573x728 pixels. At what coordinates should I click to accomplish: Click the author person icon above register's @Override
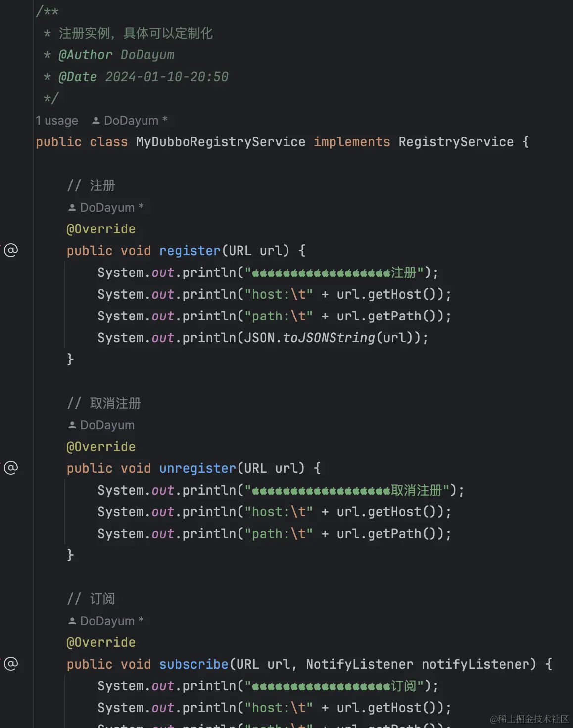(72, 208)
